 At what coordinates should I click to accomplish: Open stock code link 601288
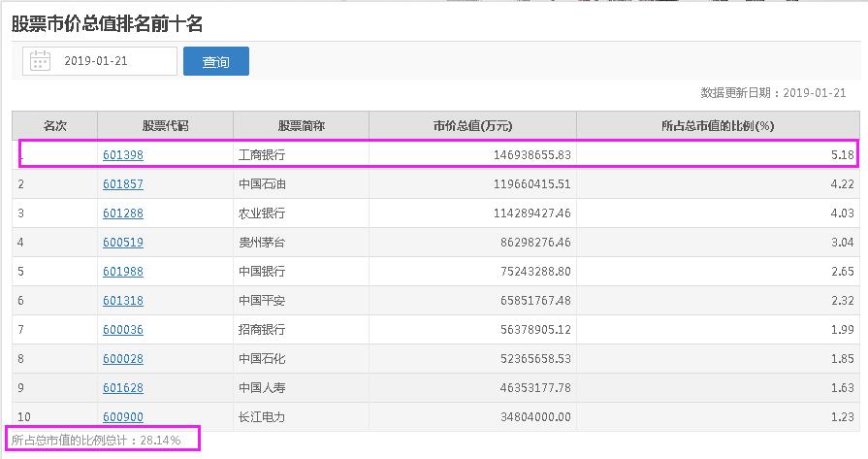(x=123, y=213)
